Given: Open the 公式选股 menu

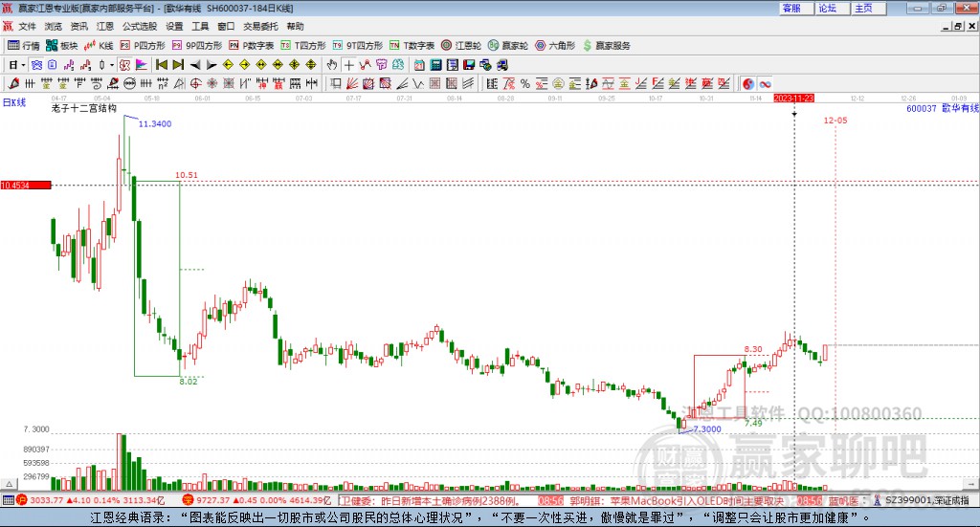Looking at the screenshot, I should point(140,26).
